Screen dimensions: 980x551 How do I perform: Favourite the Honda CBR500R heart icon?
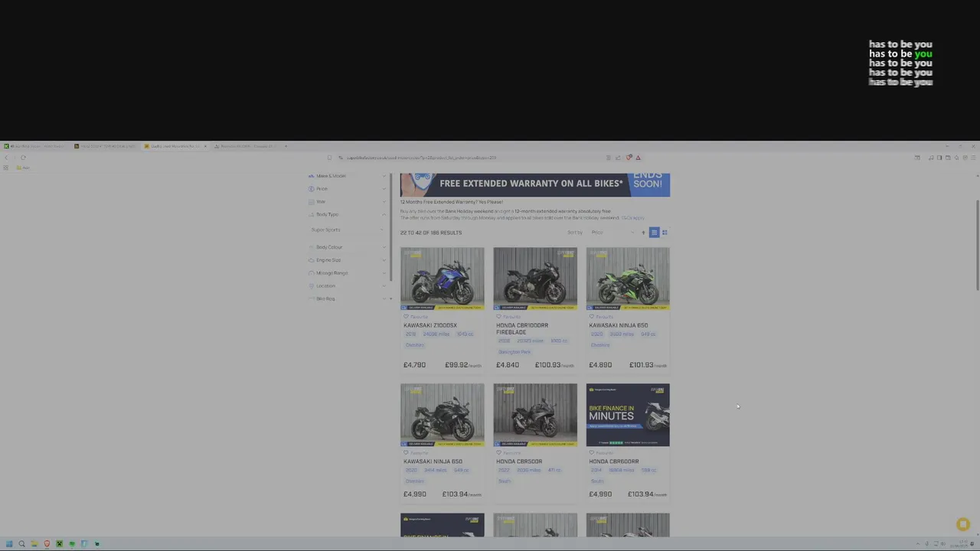(499, 453)
